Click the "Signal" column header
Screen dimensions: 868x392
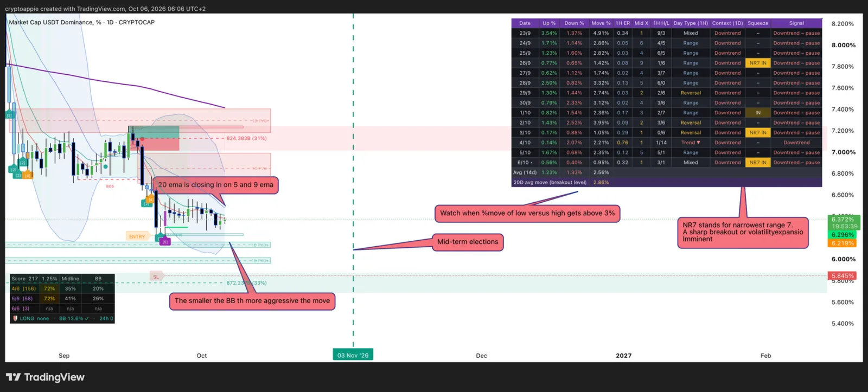click(796, 23)
